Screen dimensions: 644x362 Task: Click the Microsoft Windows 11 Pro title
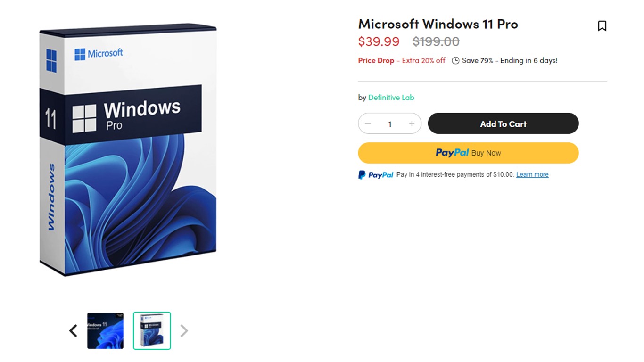coord(438,24)
